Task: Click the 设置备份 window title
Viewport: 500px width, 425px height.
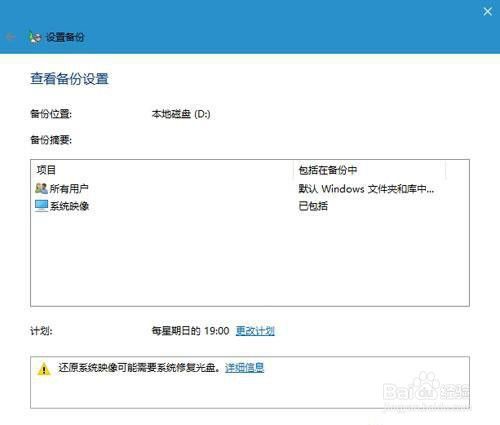Action: click(65, 37)
